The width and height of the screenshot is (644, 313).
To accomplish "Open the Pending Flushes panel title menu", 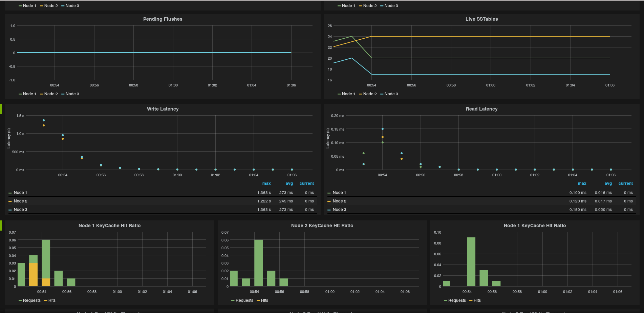I will click(163, 19).
